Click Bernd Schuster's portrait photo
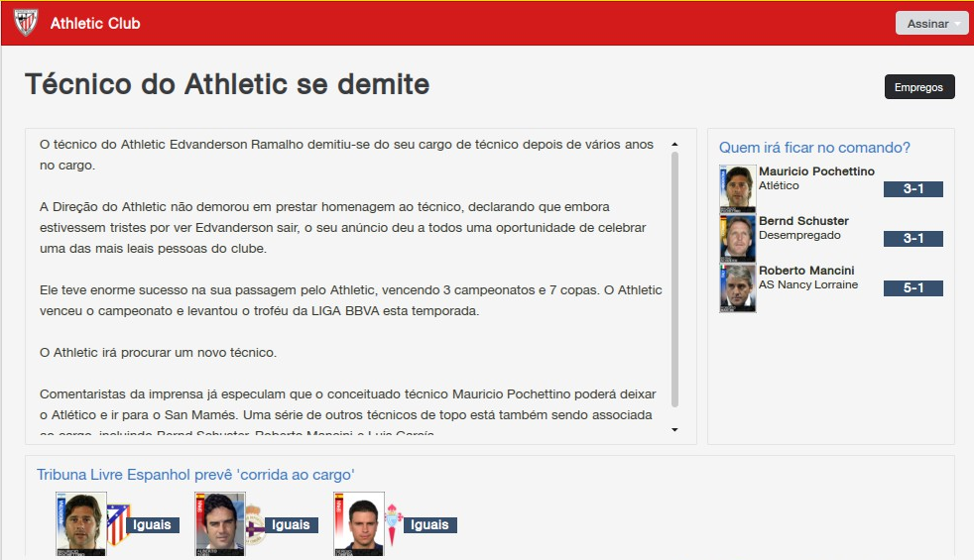Screen dimensions: 974x560 pos(737,239)
